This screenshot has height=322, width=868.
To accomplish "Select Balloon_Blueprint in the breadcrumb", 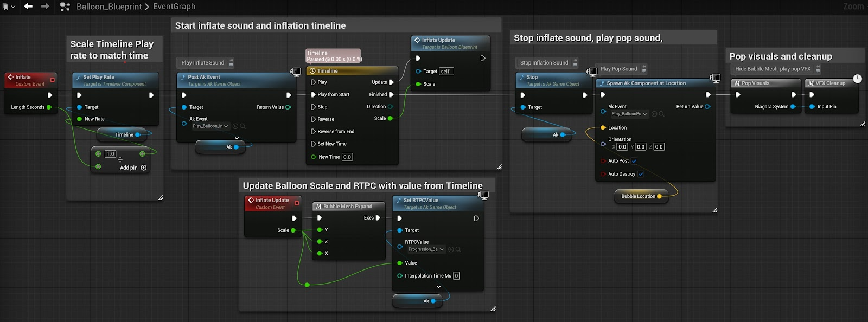I will [x=108, y=7].
